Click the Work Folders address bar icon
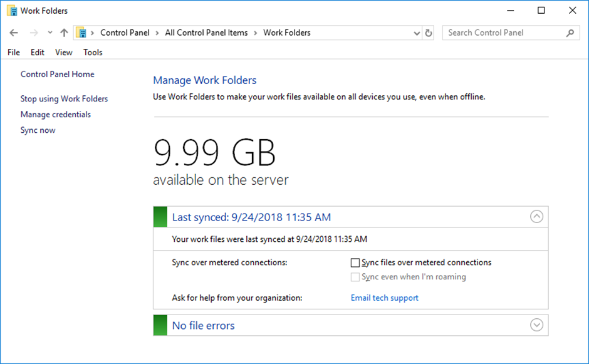The image size is (589, 364). pyautogui.click(x=81, y=33)
